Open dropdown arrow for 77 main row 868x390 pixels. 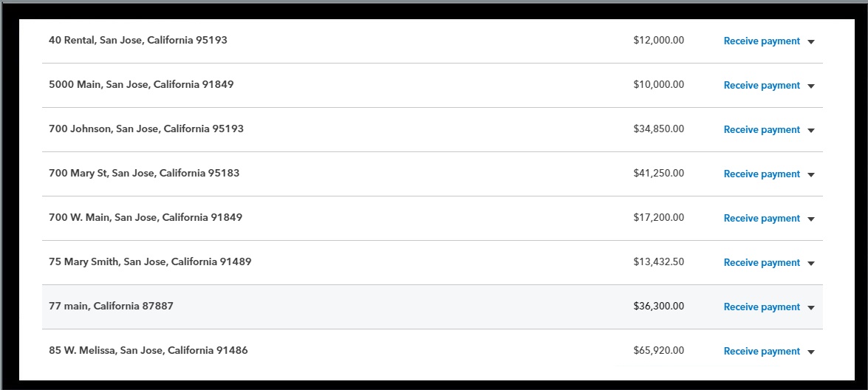pos(810,308)
